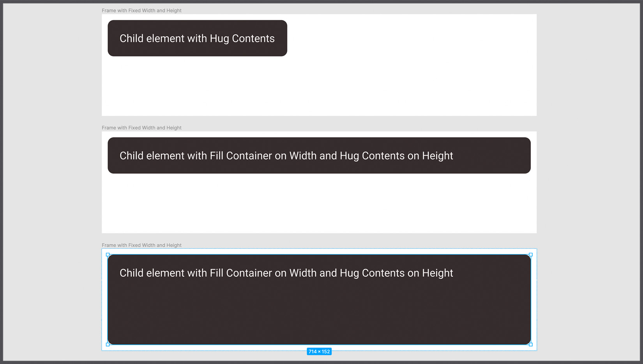Viewport: 643px width, 364px height.
Task: Click the top edge of the first white frame
Action: (319, 14)
